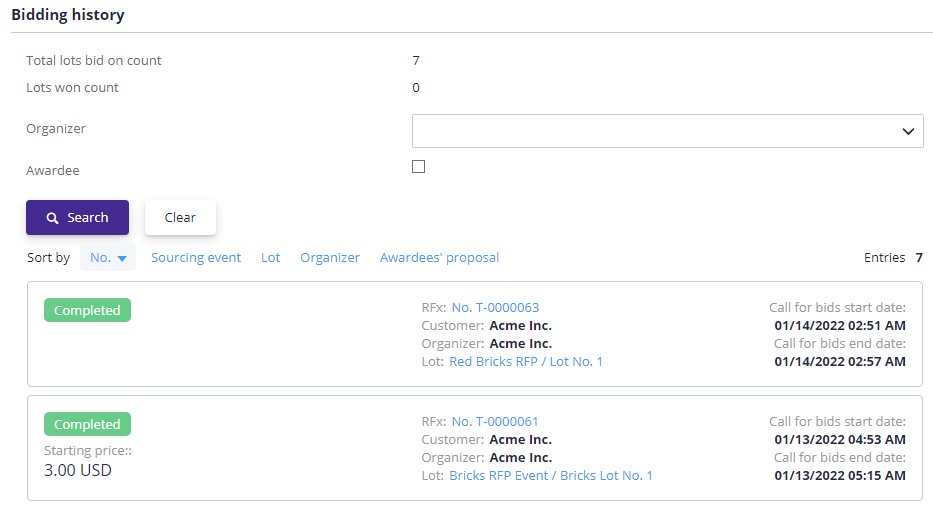This screenshot has width=933, height=510.
Task: Click the Organizer combo box field
Action: point(668,131)
